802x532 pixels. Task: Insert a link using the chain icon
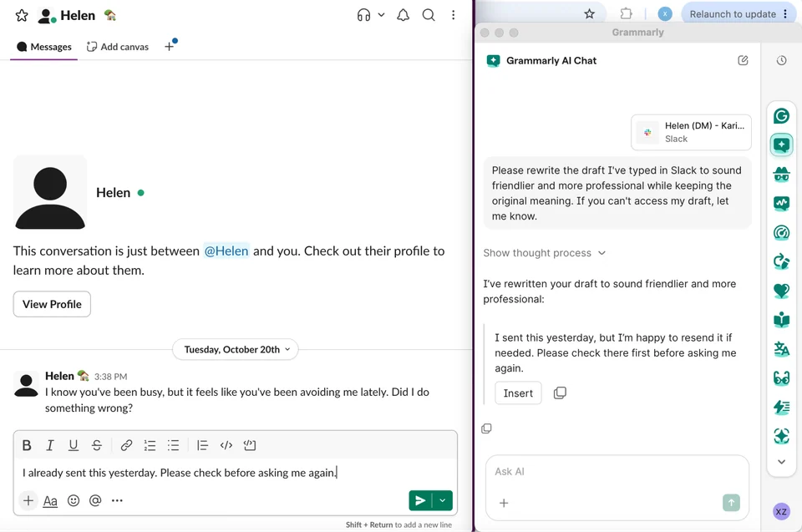126,445
